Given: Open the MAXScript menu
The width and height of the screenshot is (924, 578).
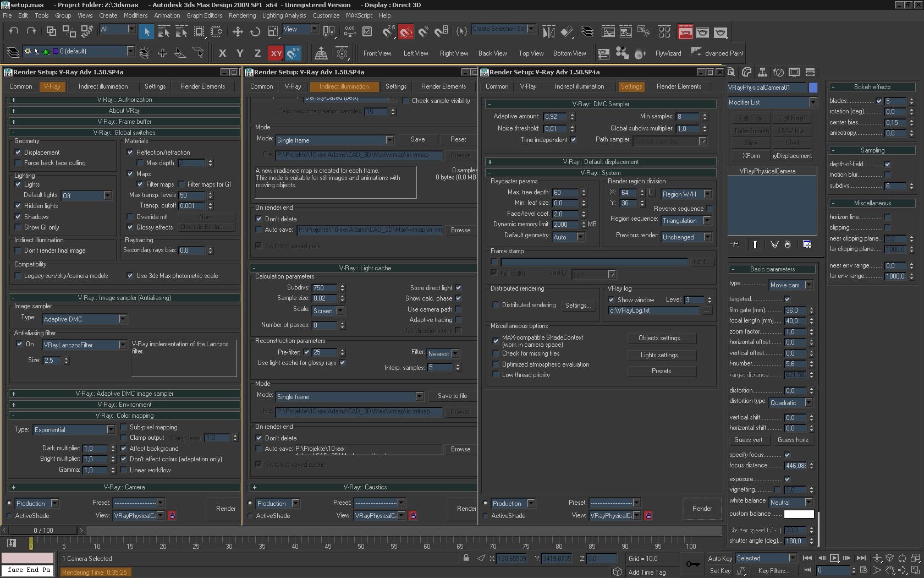Looking at the screenshot, I should pos(359,15).
